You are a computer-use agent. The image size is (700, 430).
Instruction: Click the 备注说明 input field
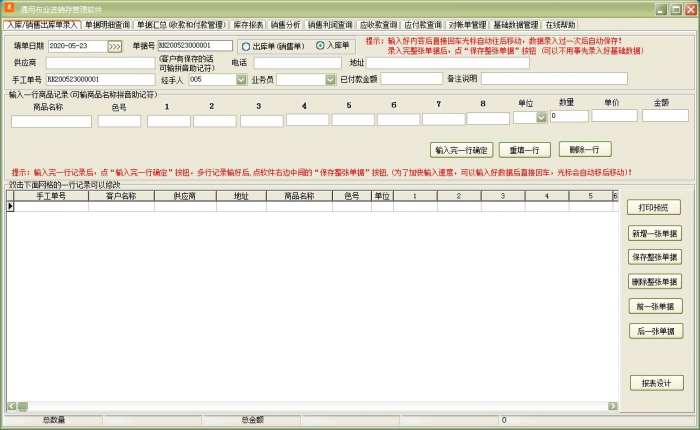[x=554, y=79]
